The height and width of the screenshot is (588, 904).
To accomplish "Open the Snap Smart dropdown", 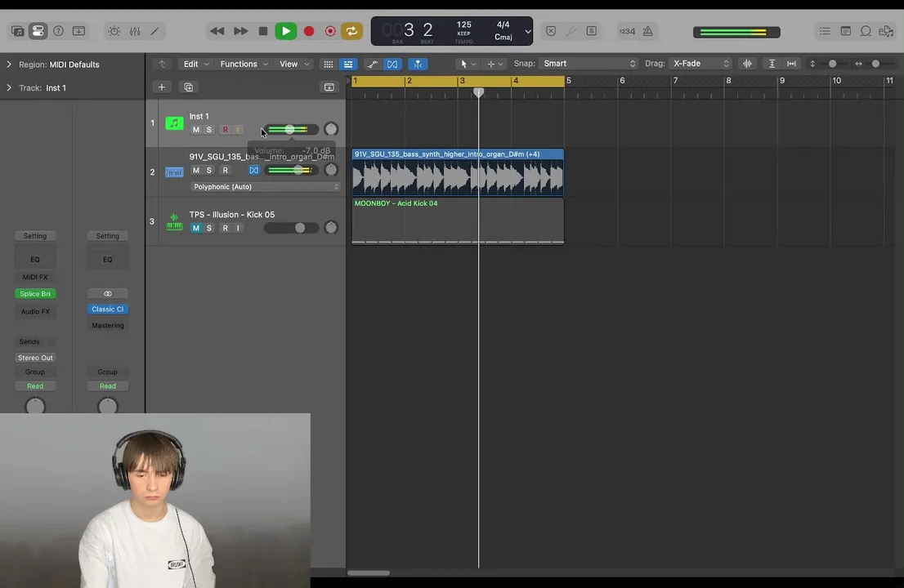I will pos(588,64).
